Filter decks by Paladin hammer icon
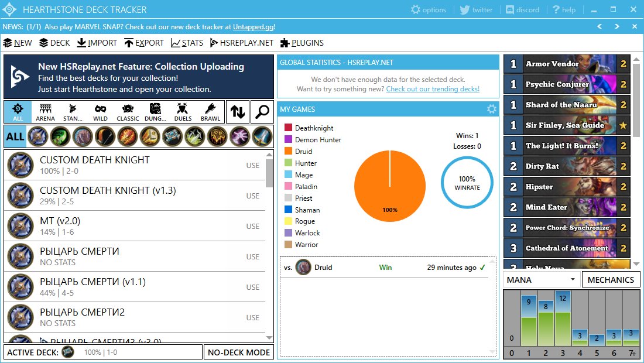This screenshot has height=363, width=644. [x=150, y=136]
